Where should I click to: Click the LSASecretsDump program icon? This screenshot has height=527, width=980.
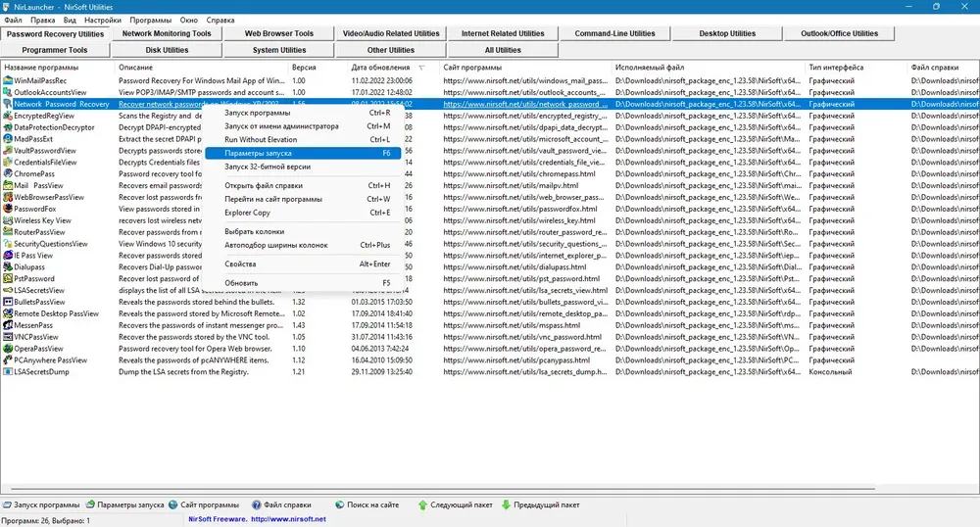coord(8,372)
